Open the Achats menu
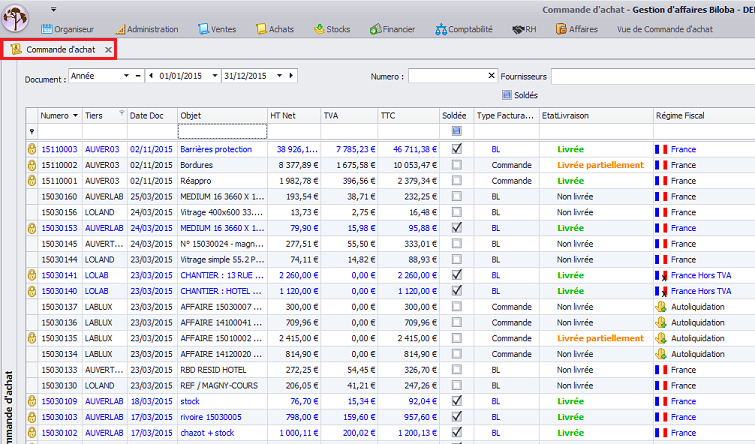Screen dimensions: 755x444 (x=275, y=29)
